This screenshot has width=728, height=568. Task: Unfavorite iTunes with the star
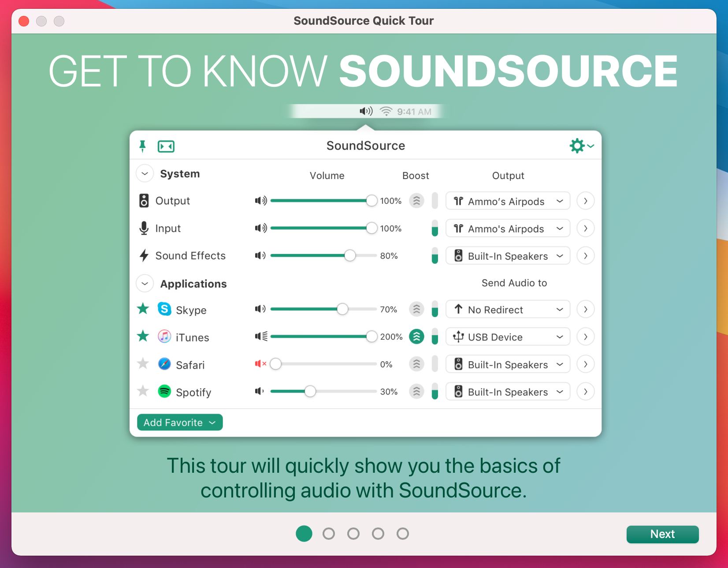(143, 336)
